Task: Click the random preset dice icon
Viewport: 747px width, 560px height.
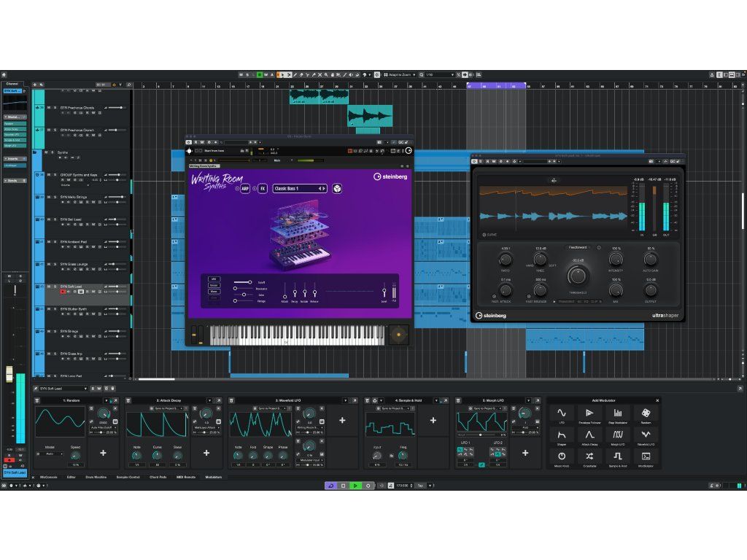Action: [337, 188]
